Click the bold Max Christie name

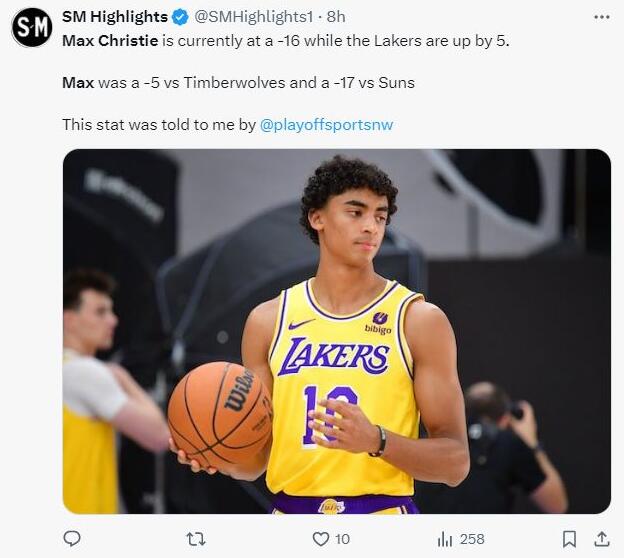(x=110, y=41)
